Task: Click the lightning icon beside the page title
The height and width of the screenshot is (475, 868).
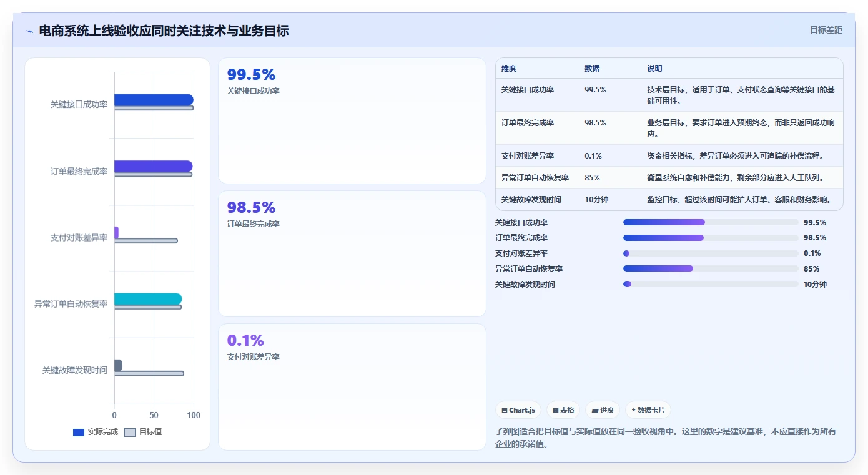Action: [29, 31]
